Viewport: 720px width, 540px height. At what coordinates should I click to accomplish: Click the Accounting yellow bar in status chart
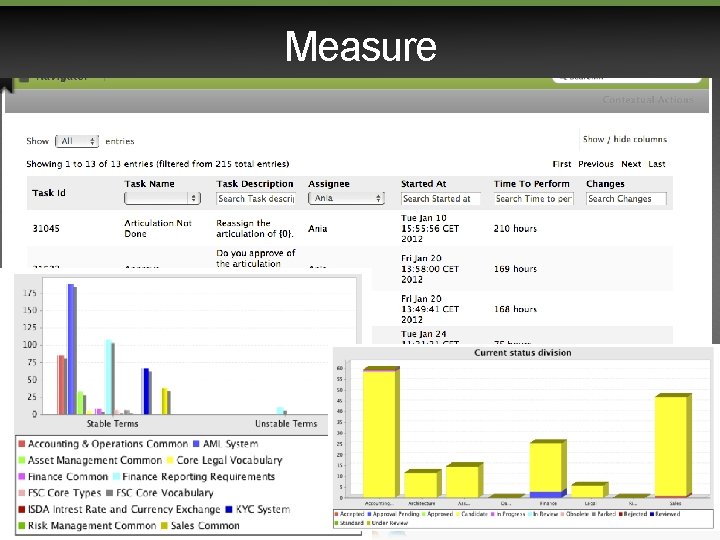tap(380, 433)
